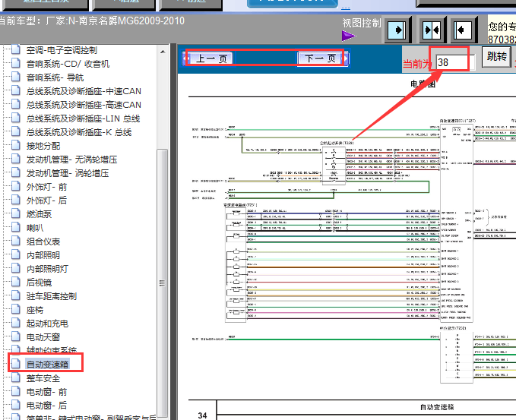Screen dimensions: 516x420
Task: Open 接地分配 entry
Action: (43, 146)
